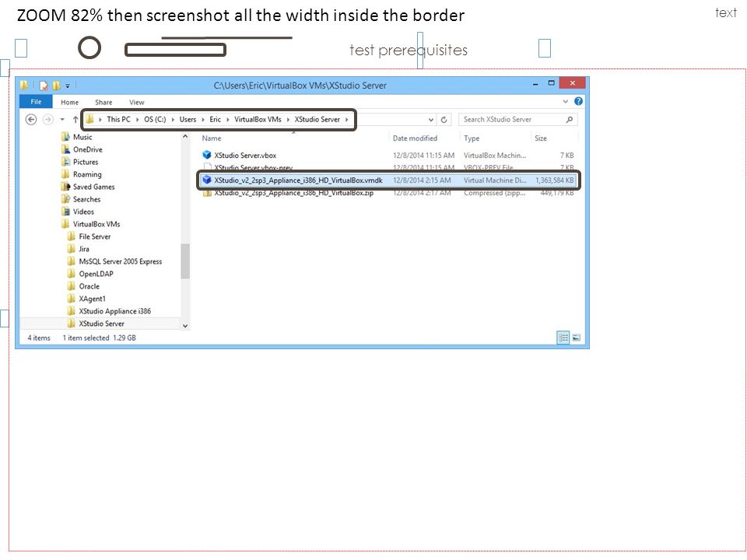Open Recent locations dropdown beside Forward
The width and height of the screenshot is (747, 560).
pyautogui.click(x=62, y=120)
